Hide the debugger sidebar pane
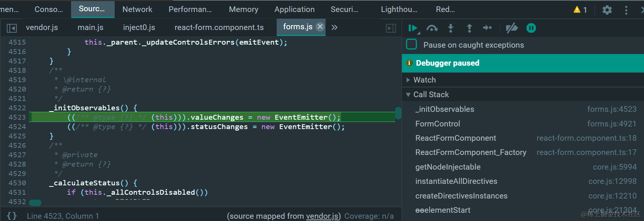644x221 pixels. (391, 28)
